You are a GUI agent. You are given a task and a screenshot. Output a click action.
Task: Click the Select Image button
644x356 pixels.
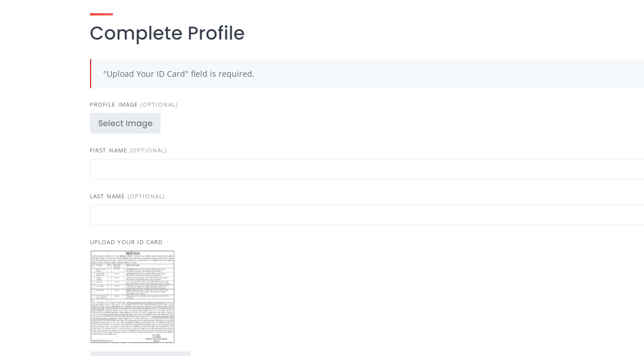tap(125, 123)
